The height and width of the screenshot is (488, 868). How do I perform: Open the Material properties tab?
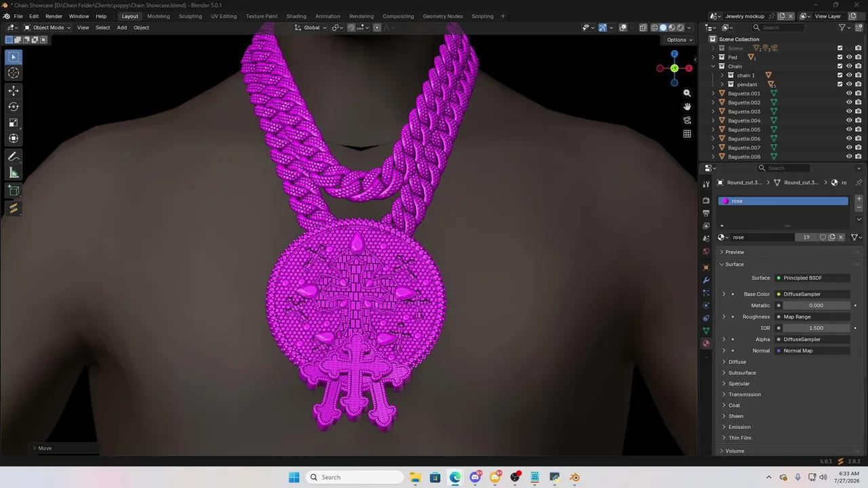click(x=706, y=344)
